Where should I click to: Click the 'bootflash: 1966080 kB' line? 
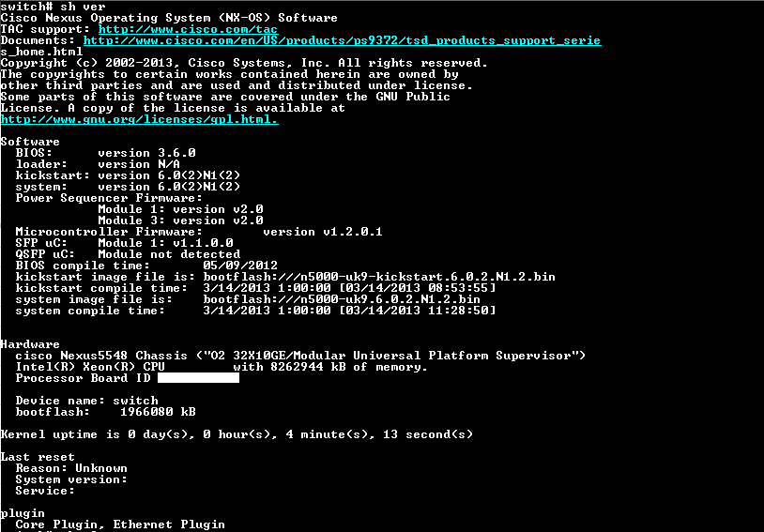click(105, 412)
